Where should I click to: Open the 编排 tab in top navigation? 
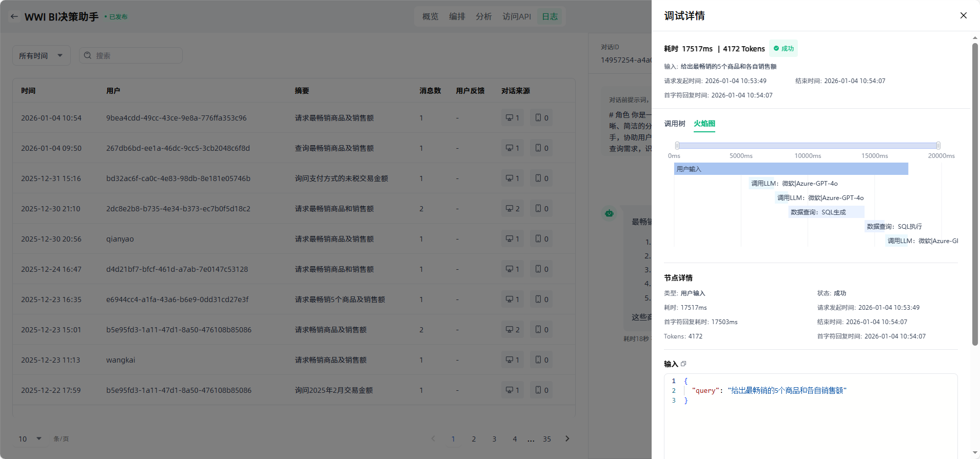point(457,16)
